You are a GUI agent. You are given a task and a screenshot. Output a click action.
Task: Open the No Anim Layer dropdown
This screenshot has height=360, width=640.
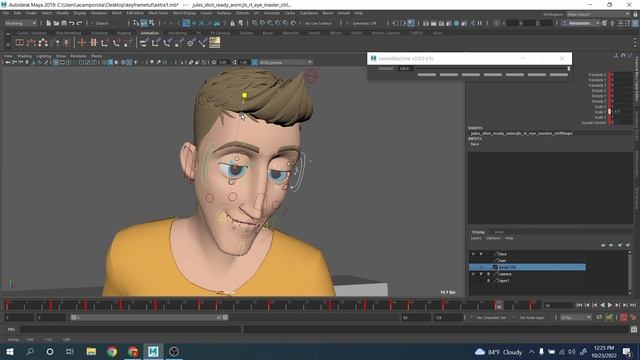[x=533, y=318]
